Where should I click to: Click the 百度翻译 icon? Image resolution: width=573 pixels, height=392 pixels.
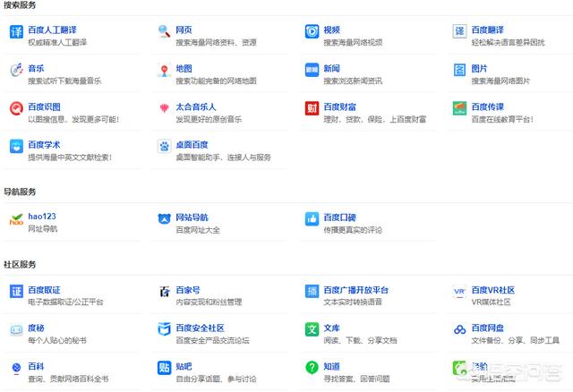[x=459, y=31]
